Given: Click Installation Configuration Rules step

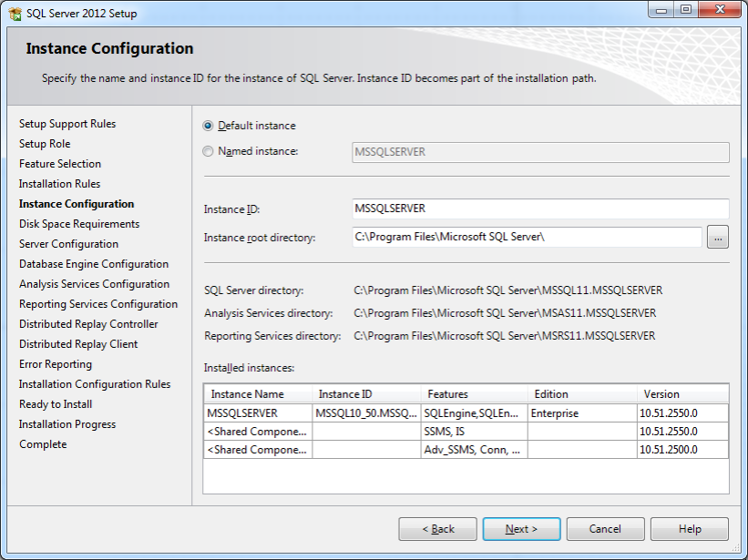Looking at the screenshot, I should point(95,384).
